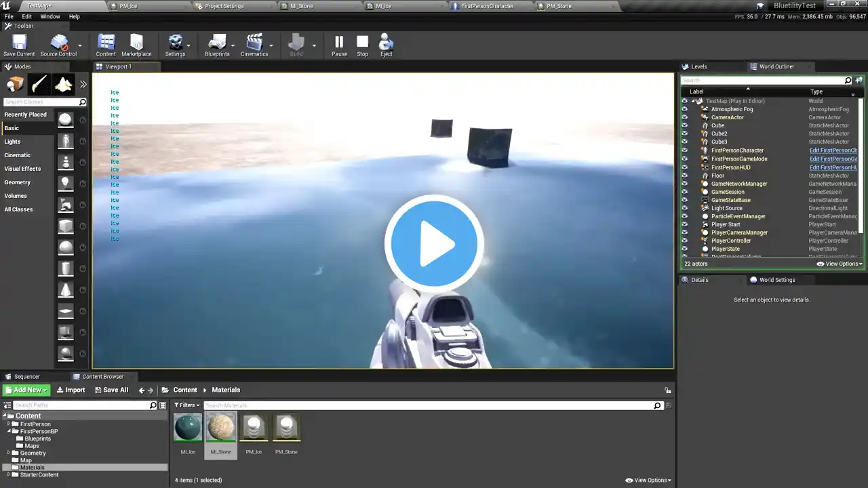
Task: Open the Window menu
Action: click(50, 17)
